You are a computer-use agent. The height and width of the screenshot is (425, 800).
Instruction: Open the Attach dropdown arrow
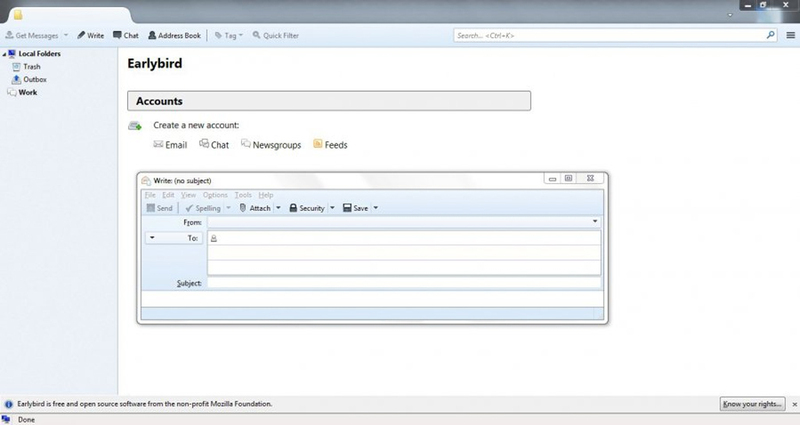(278, 208)
